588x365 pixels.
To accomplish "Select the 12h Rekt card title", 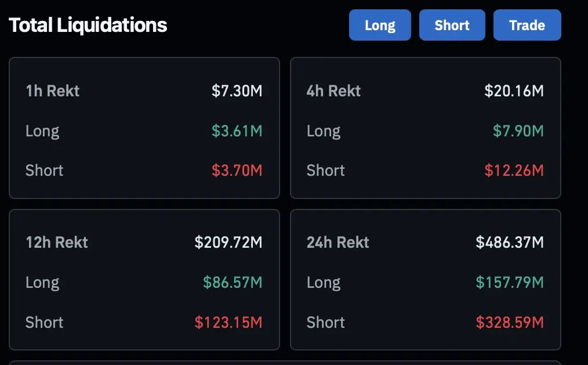I will pyautogui.click(x=57, y=242).
